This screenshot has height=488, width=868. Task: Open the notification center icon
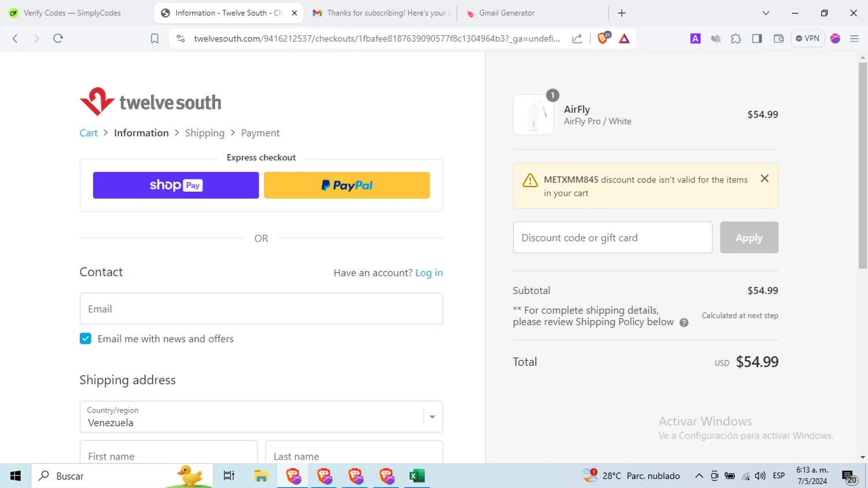pos(849,476)
